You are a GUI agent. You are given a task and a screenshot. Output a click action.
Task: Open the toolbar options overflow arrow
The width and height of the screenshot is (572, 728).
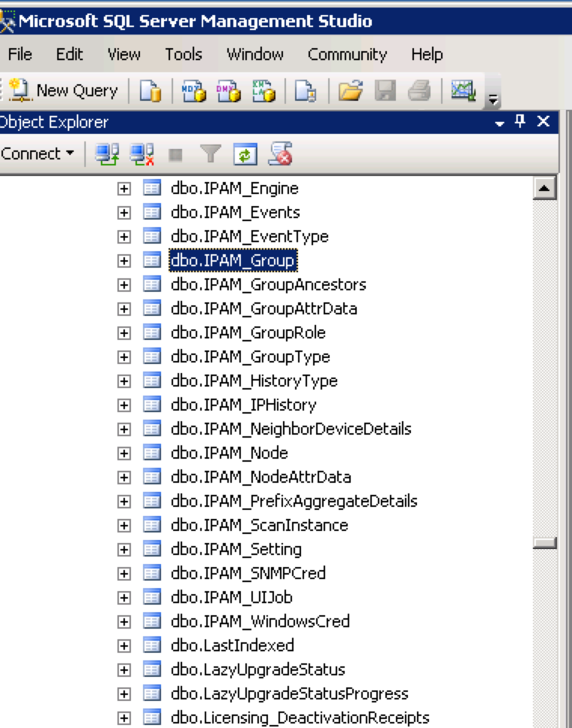pyautogui.click(x=493, y=99)
